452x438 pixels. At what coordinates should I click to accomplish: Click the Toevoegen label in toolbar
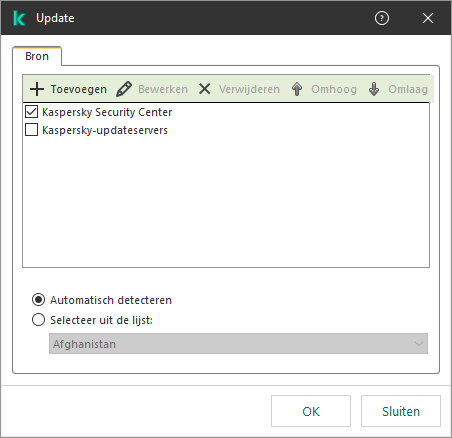point(79,89)
